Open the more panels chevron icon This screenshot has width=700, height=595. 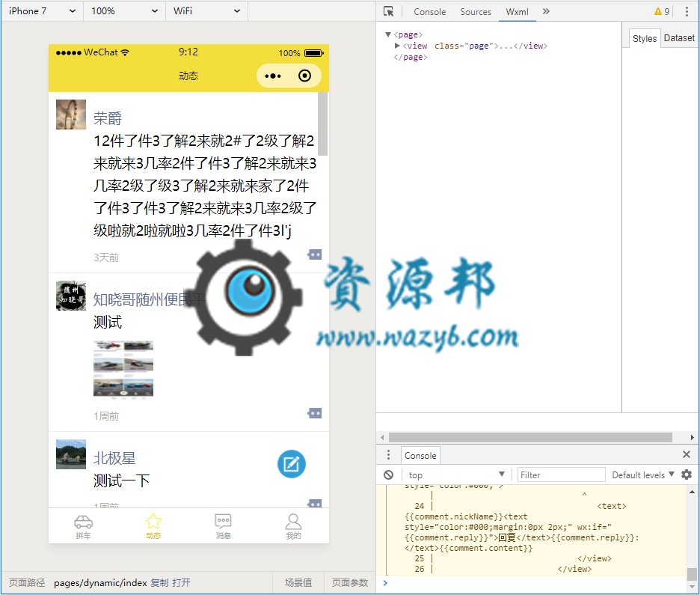click(546, 11)
